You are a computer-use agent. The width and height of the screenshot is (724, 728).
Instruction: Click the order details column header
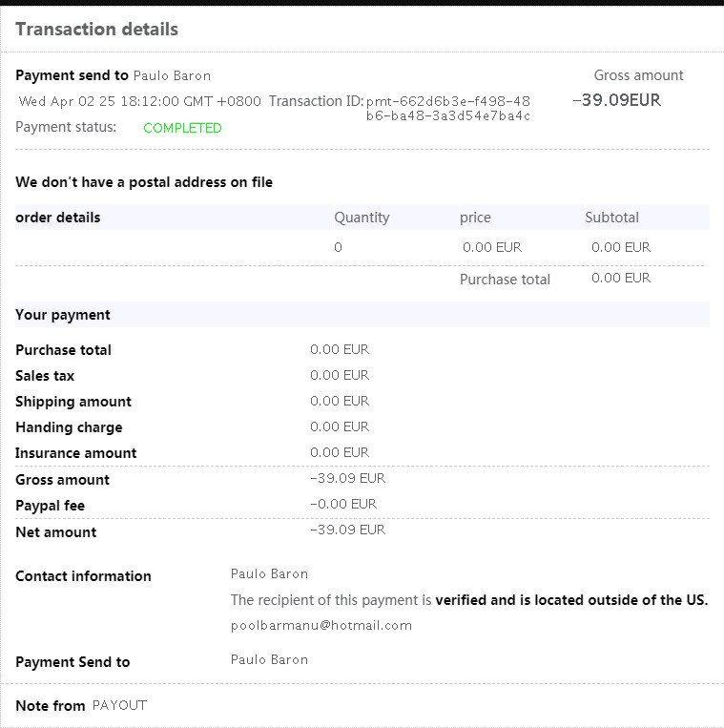(58, 218)
